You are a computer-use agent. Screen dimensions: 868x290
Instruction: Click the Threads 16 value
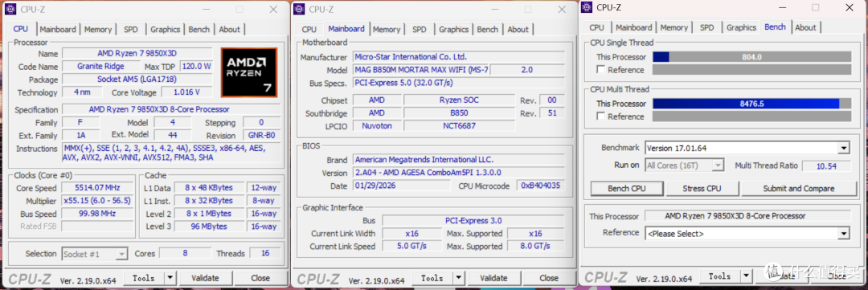click(x=264, y=254)
